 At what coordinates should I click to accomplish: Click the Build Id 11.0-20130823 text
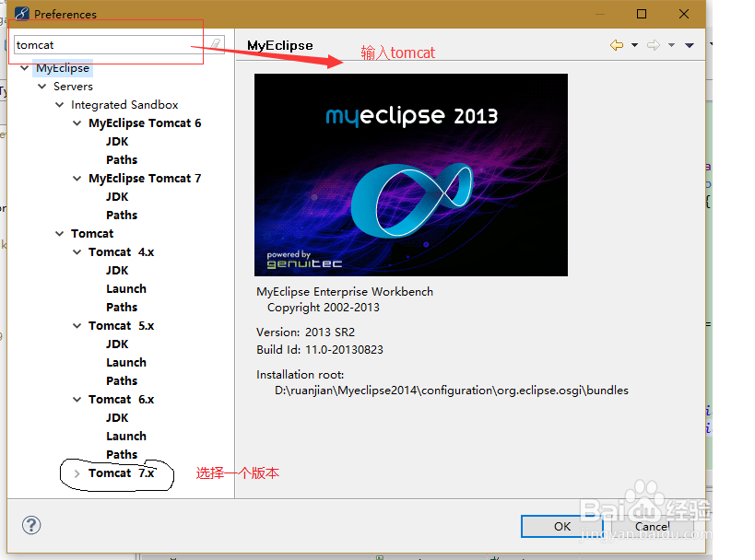coord(320,350)
